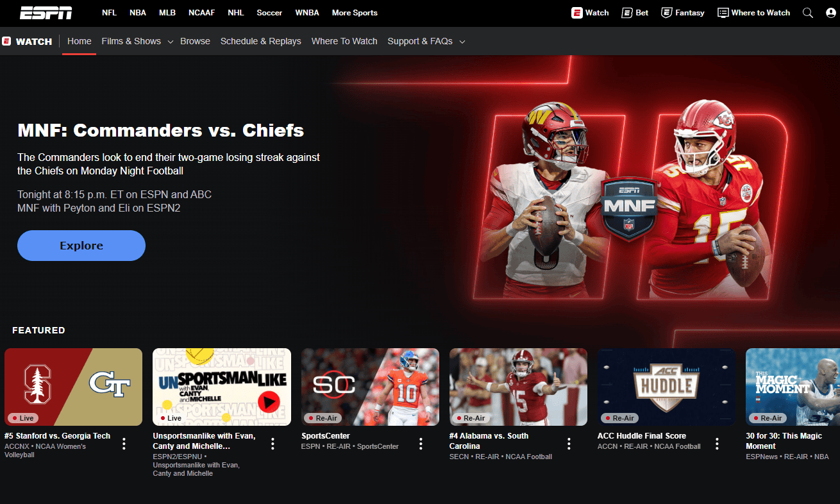Screen dimensions: 840x504
Task: Open the More Sports menu
Action: [355, 13]
